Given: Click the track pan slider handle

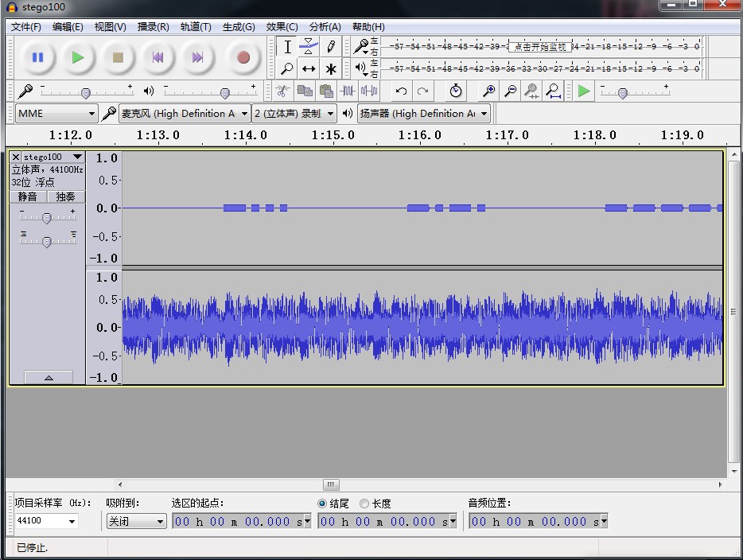Looking at the screenshot, I should [46, 242].
